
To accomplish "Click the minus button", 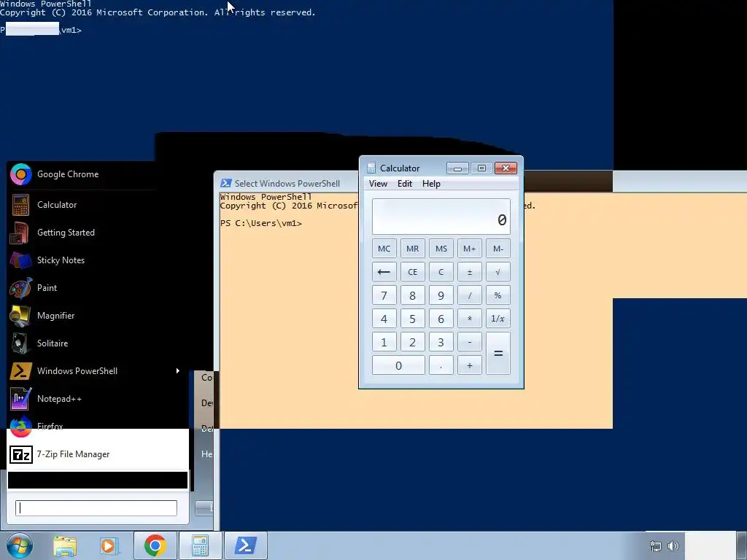I will click(470, 342).
